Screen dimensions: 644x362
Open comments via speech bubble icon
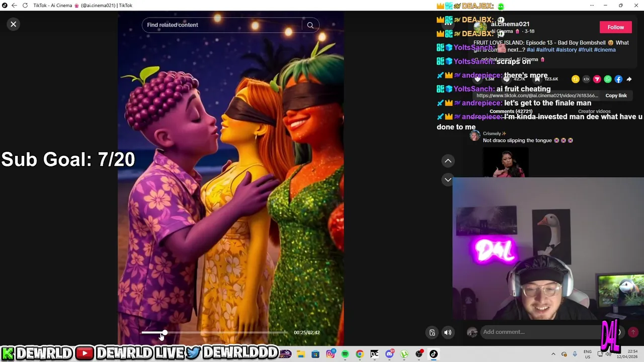coord(507,79)
